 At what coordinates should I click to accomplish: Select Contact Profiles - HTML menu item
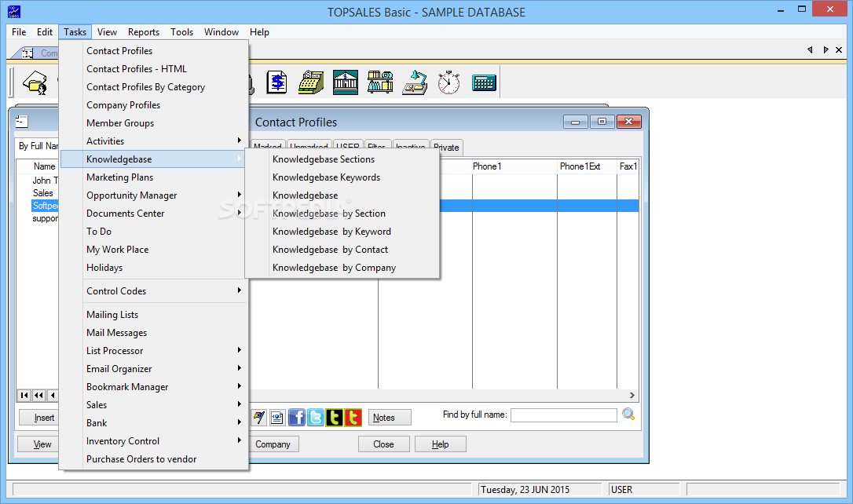click(x=153, y=69)
